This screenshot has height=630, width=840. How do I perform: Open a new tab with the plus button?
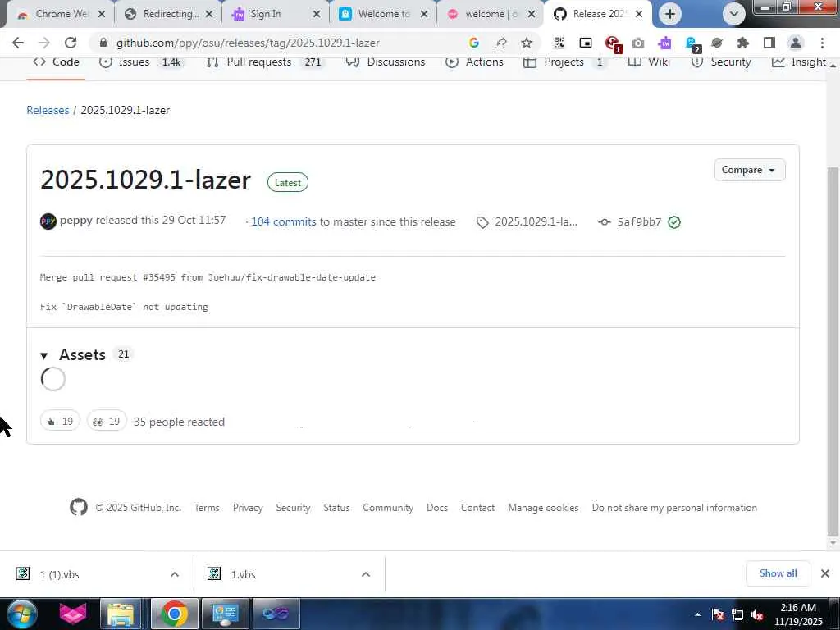(x=669, y=14)
